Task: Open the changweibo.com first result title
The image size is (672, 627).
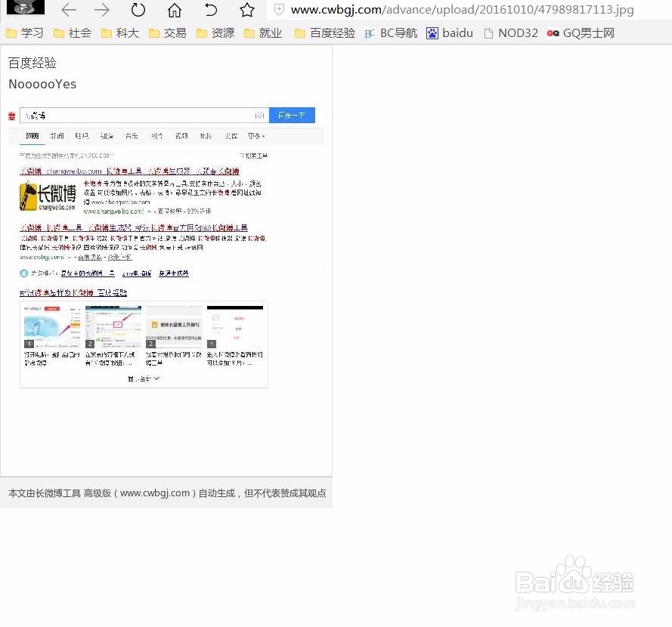Action: click(x=129, y=171)
